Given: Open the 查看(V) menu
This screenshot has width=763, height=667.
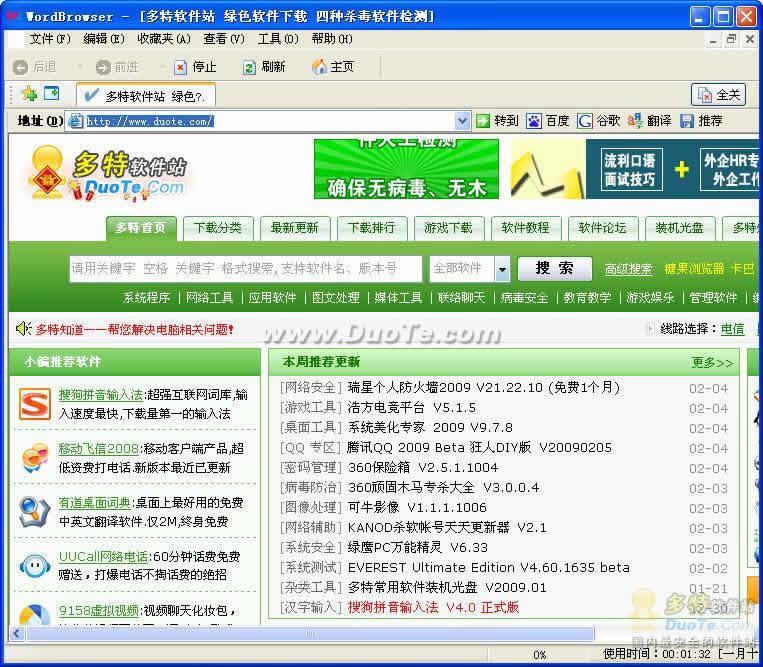Looking at the screenshot, I should coord(224,39).
